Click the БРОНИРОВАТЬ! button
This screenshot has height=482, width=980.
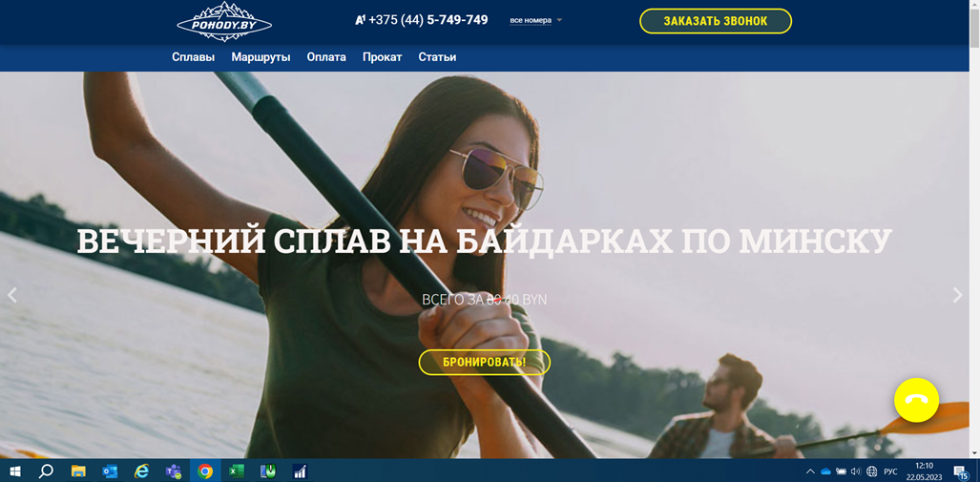click(485, 363)
